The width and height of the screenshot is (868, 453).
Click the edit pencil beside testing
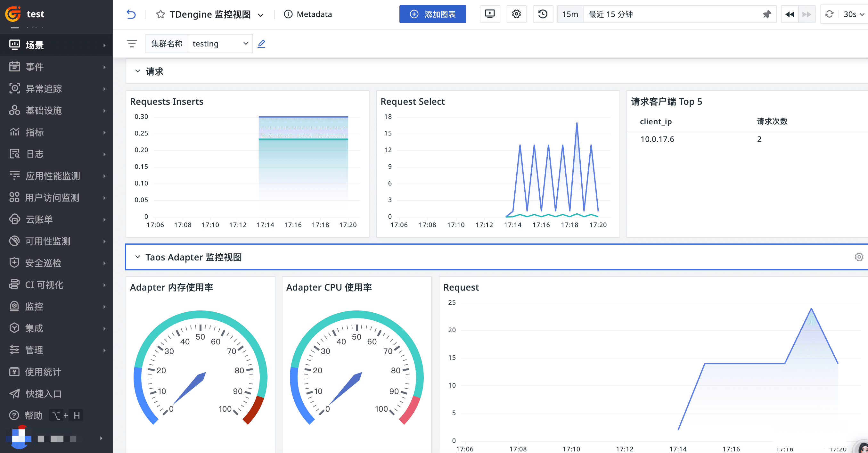(x=261, y=44)
